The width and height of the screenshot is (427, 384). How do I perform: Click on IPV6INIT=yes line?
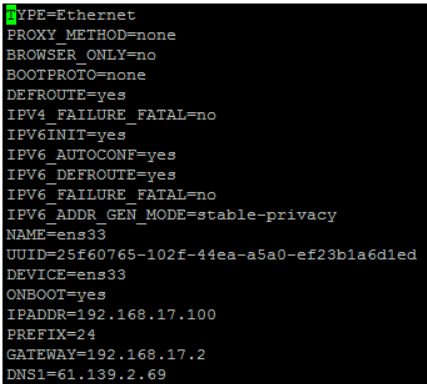pos(66,135)
